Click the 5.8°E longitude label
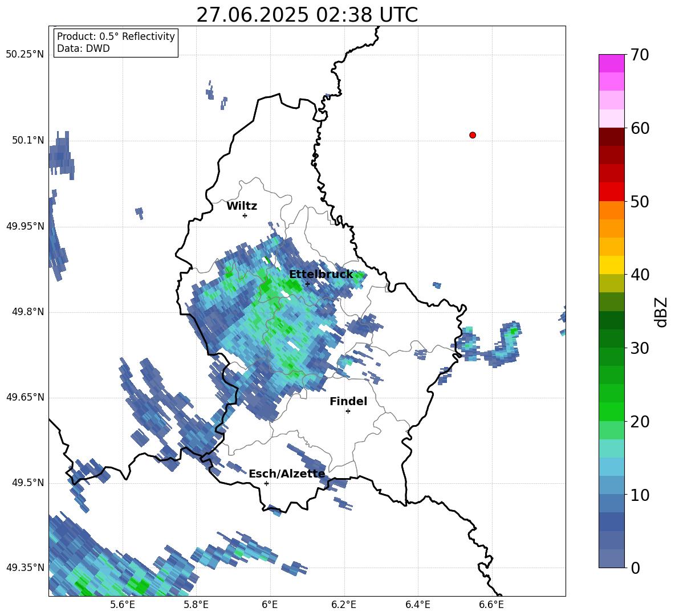Screen dimensions: 675x616 pyautogui.click(x=196, y=605)
